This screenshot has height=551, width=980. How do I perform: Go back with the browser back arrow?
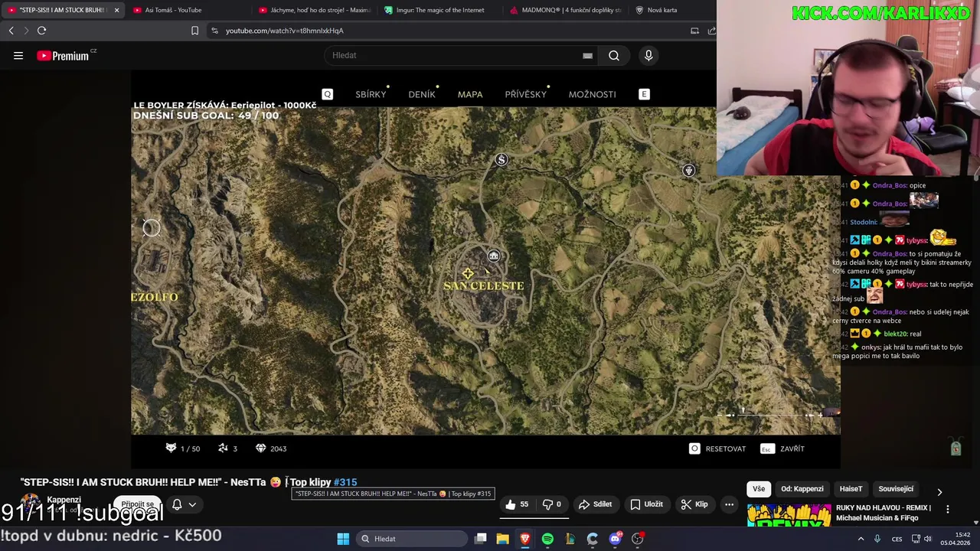coord(11,31)
